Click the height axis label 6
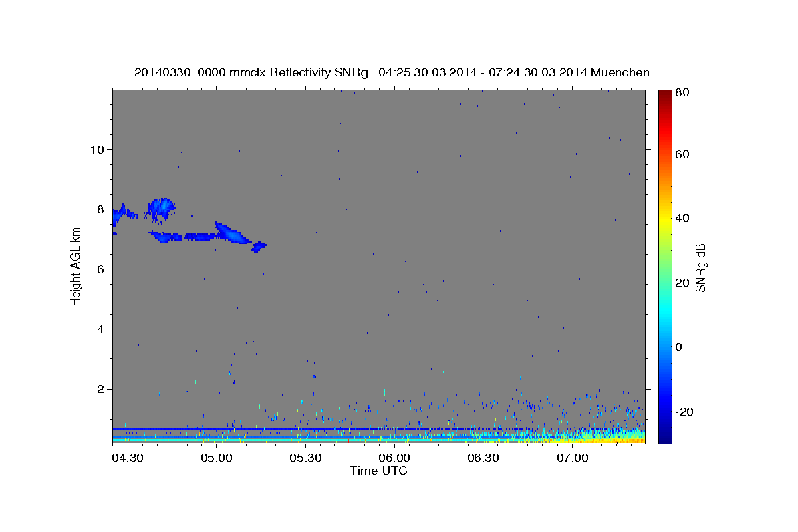The width and height of the screenshot is (798, 532). pyautogui.click(x=100, y=269)
